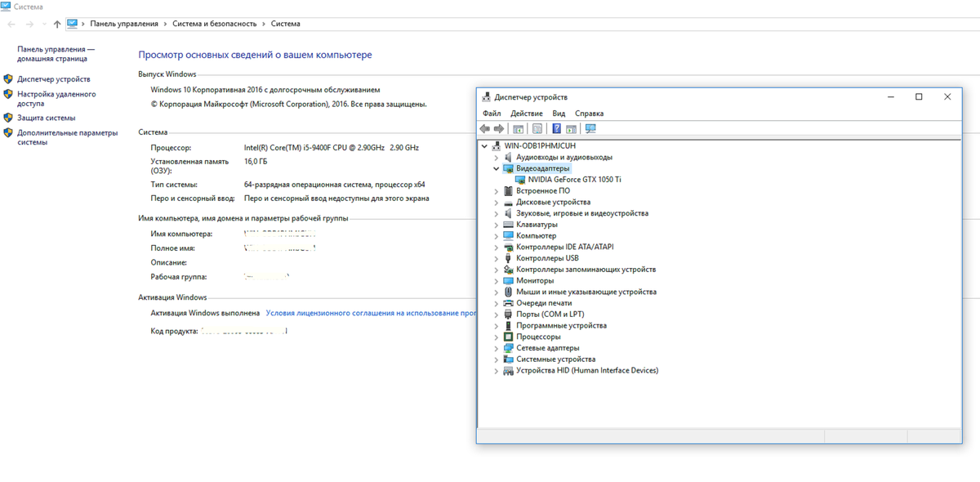Click the shield icon beside Защита системы

pos(8,118)
